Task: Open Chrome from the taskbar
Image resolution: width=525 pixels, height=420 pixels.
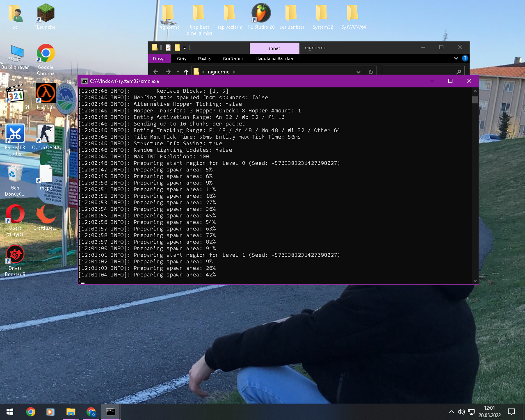Action: [30, 412]
